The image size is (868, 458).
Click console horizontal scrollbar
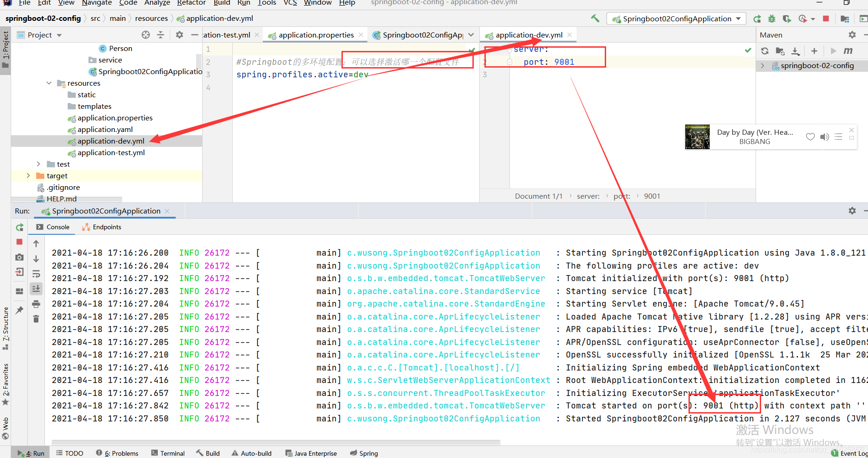point(276,442)
